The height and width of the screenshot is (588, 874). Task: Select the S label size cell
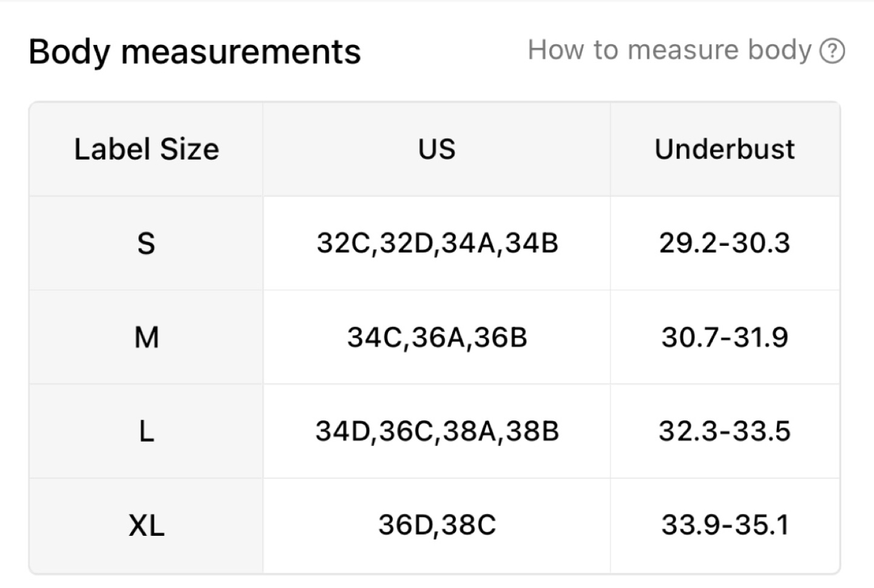point(146,243)
